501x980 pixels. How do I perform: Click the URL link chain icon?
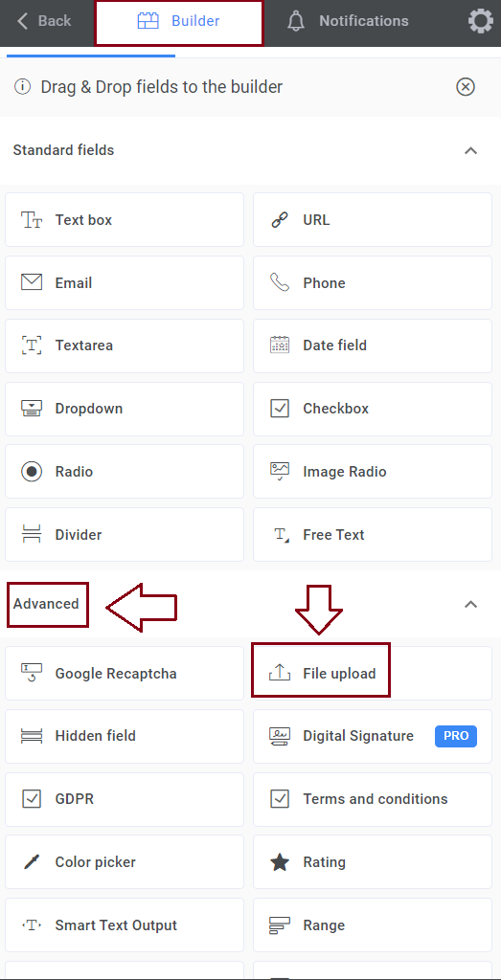coord(280,220)
